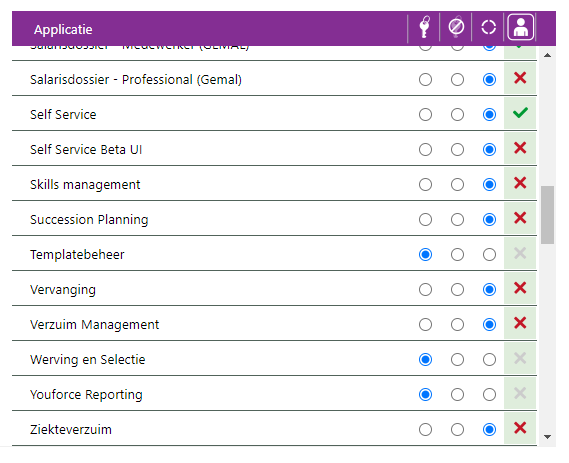The width and height of the screenshot is (569, 463).
Task: Click the red X for Skills management
Action: click(520, 183)
